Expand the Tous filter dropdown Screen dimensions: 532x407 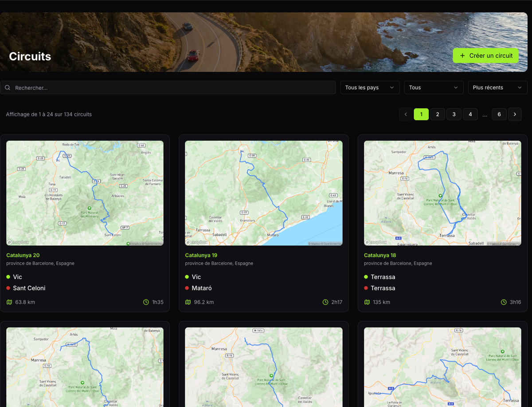point(433,87)
